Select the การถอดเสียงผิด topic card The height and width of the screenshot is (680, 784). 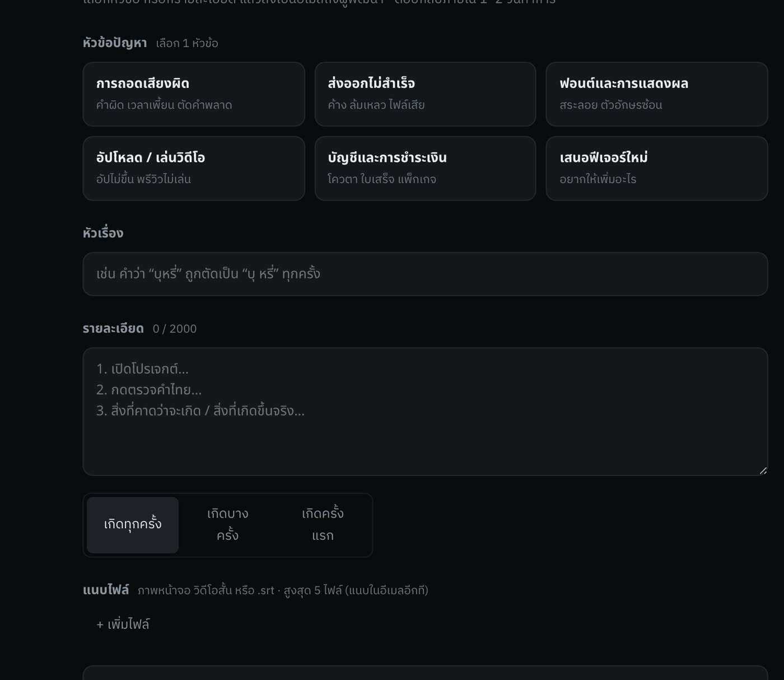click(194, 94)
